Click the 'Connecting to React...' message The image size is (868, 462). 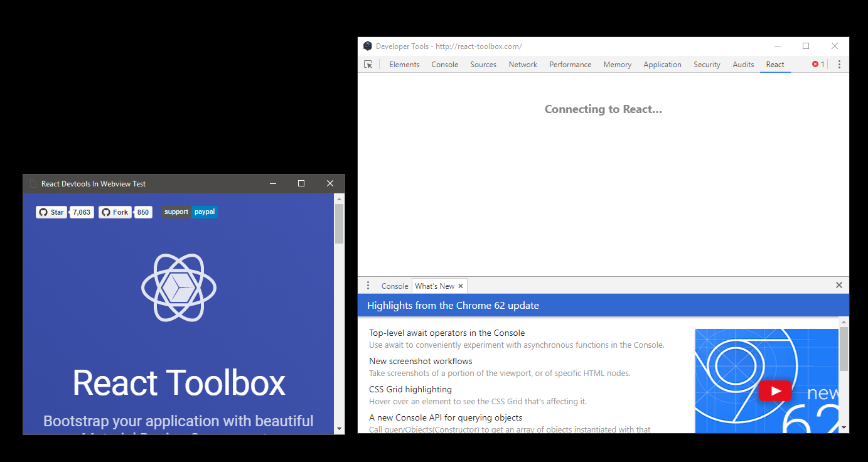pyautogui.click(x=603, y=109)
